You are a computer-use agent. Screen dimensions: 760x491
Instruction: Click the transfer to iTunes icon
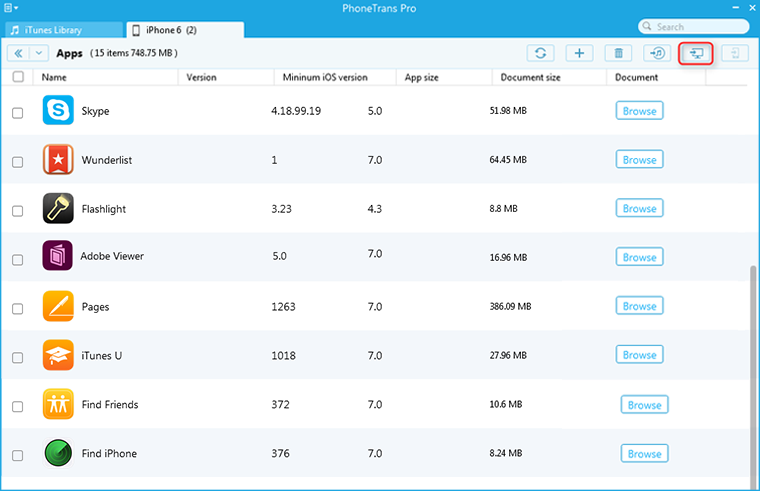tap(657, 53)
